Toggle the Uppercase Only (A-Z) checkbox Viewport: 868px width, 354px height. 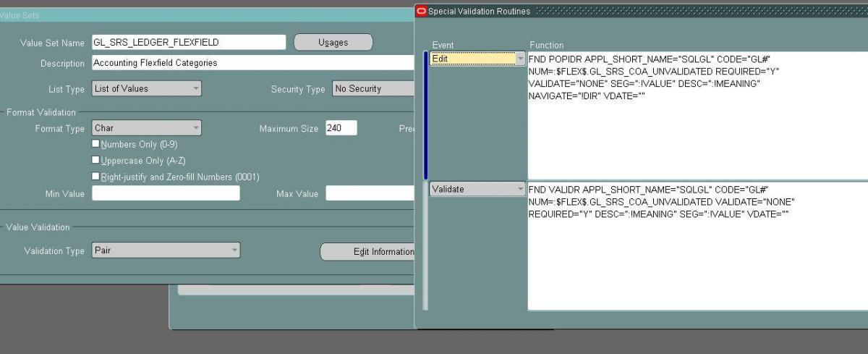click(x=95, y=160)
